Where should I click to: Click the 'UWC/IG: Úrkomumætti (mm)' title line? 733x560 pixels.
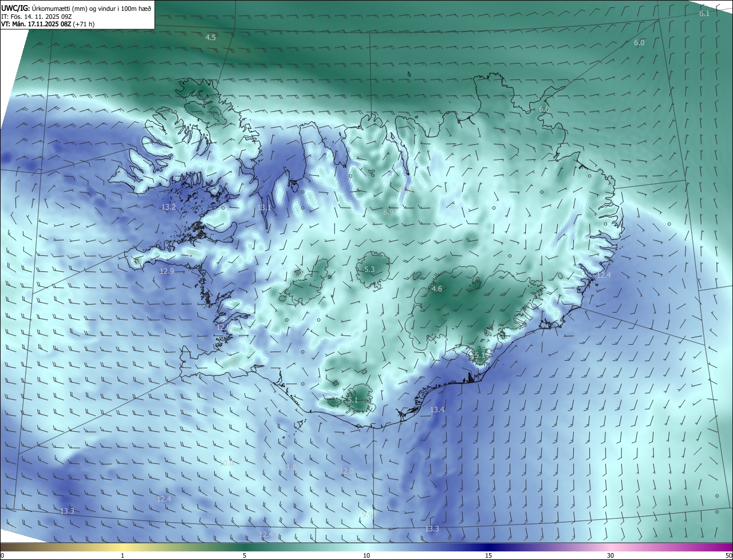click(x=76, y=8)
